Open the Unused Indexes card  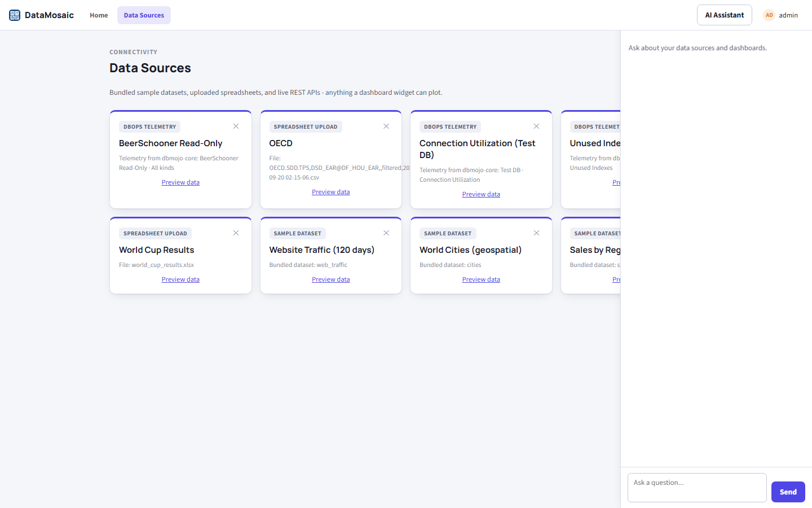[x=591, y=160]
